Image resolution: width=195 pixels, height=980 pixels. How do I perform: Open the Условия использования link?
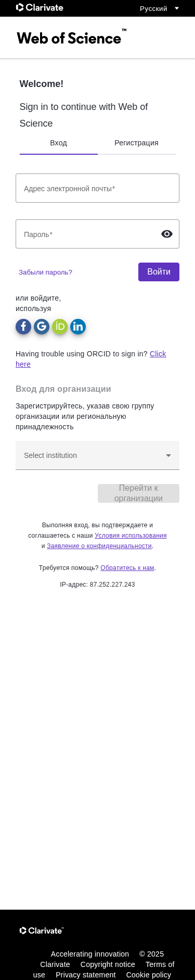coord(131,536)
